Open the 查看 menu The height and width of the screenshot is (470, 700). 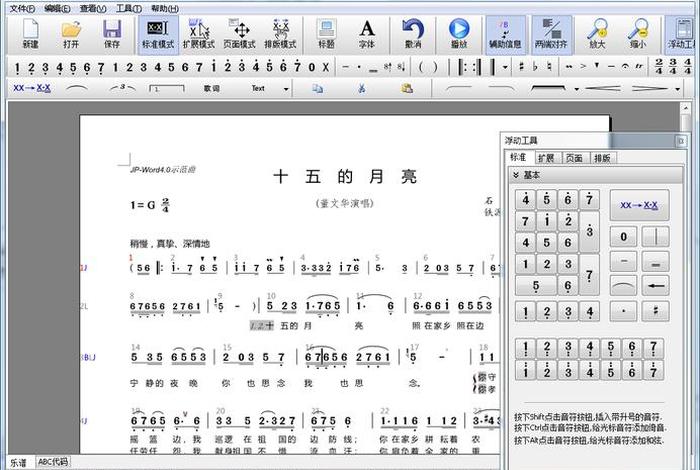[x=93, y=8]
